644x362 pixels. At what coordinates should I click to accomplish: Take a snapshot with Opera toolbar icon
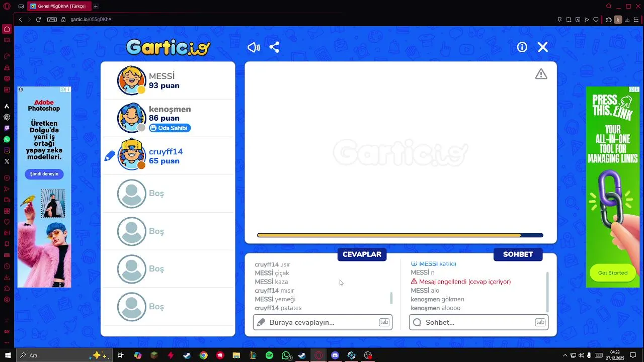point(569,20)
